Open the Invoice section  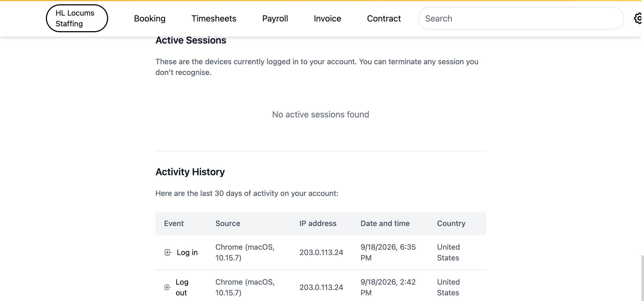(x=327, y=18)
